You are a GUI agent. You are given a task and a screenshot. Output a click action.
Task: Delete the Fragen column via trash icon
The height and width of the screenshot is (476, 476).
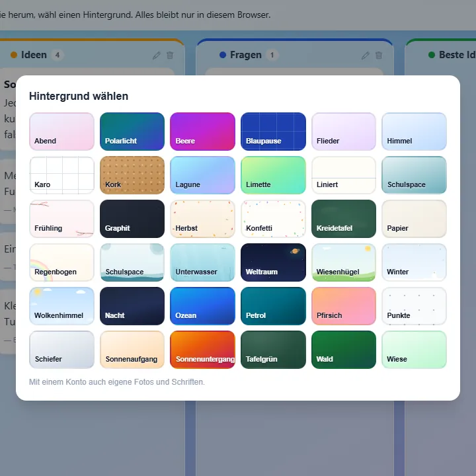click(379, 56)
